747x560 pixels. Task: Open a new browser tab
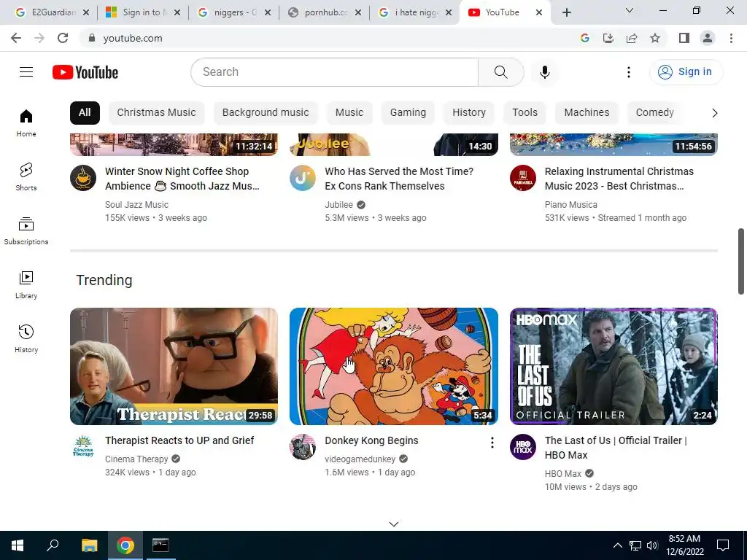click(x=566, y=12)
